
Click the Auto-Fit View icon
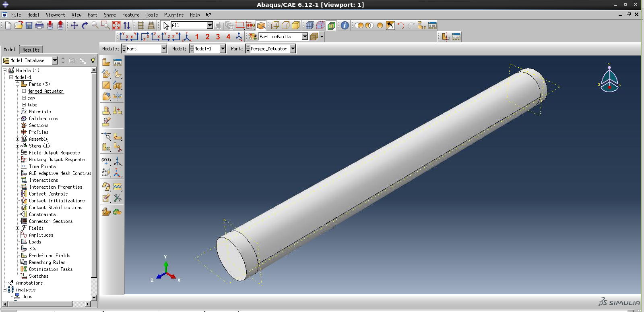(116, 25)
